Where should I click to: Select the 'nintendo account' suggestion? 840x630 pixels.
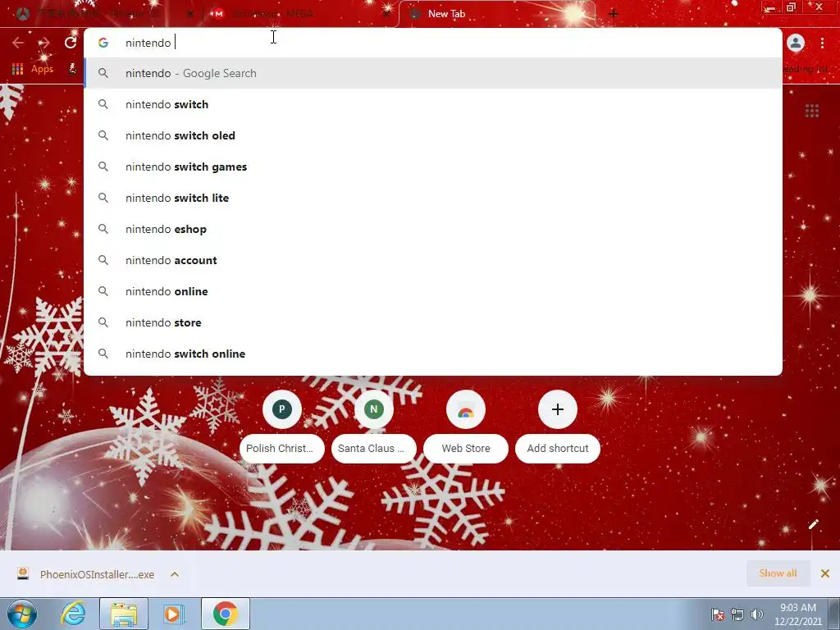click(433, 260)
